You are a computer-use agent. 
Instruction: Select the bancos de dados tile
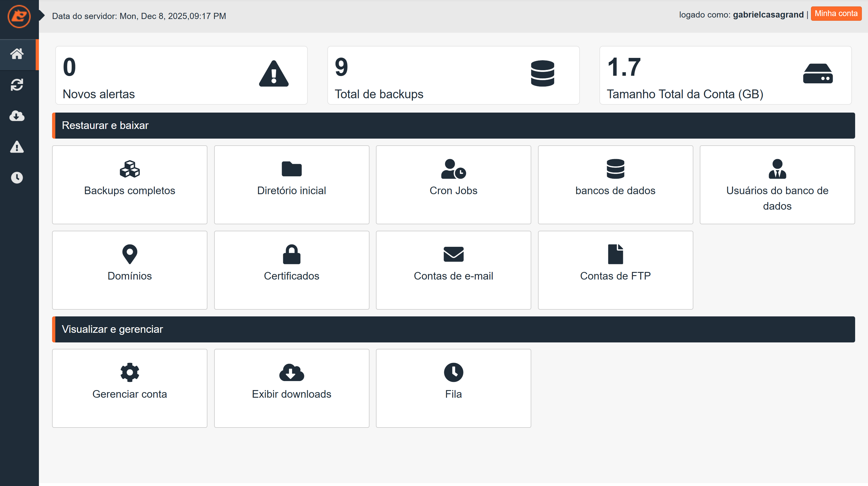pyautogui.click(x=615, y=184)
